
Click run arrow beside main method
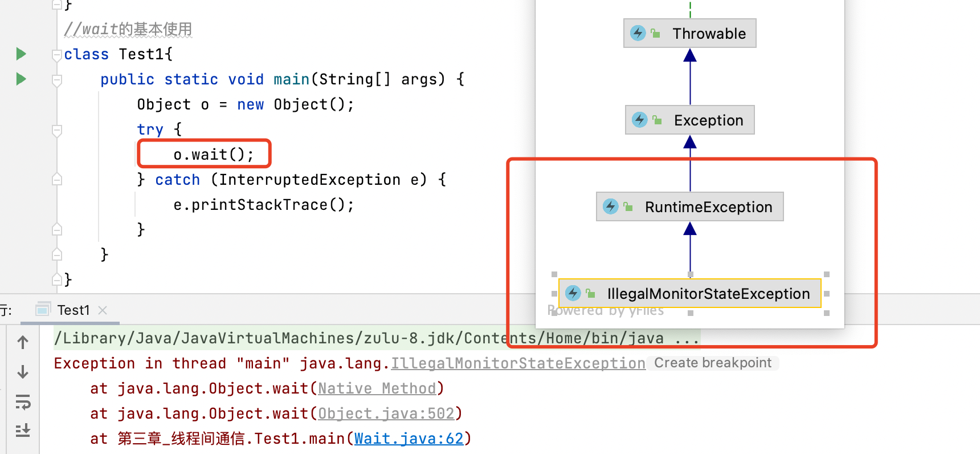(x=21, y=79)
